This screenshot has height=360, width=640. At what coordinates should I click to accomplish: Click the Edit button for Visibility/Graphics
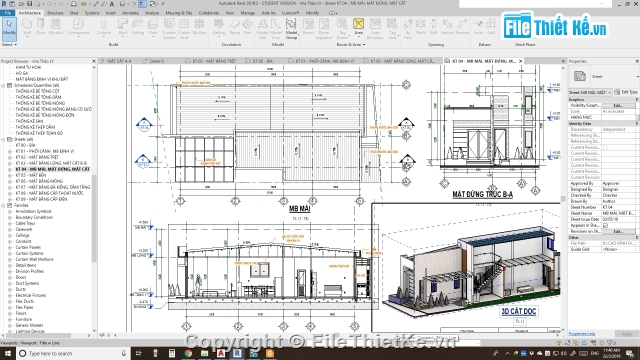click(x=618, y=106)
